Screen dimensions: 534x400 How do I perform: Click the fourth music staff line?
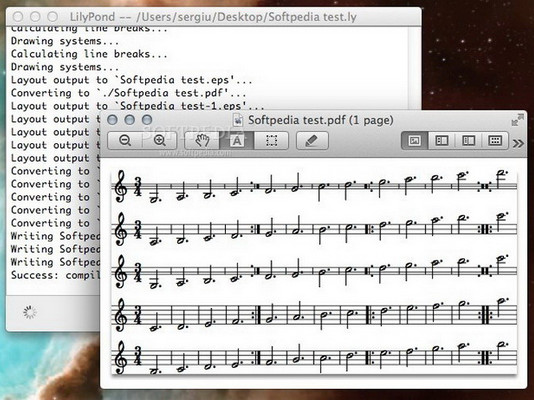314,314
